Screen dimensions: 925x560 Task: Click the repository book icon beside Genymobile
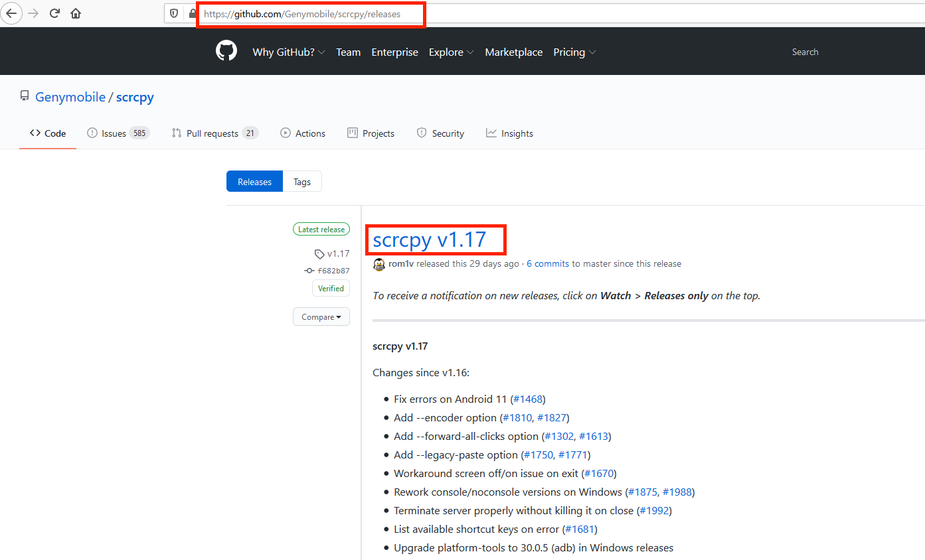click(x=25, y=97)
